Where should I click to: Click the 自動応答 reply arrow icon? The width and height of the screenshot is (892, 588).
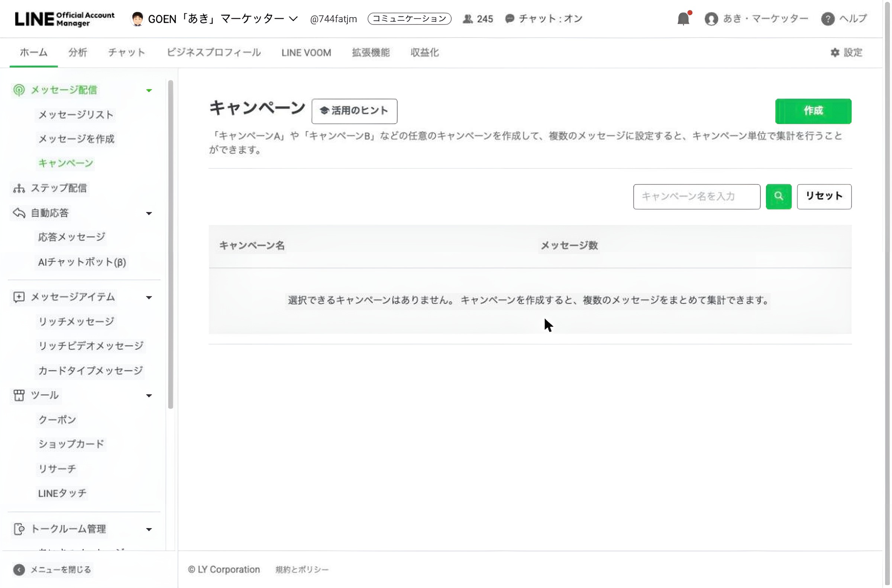tap(19, 213)
